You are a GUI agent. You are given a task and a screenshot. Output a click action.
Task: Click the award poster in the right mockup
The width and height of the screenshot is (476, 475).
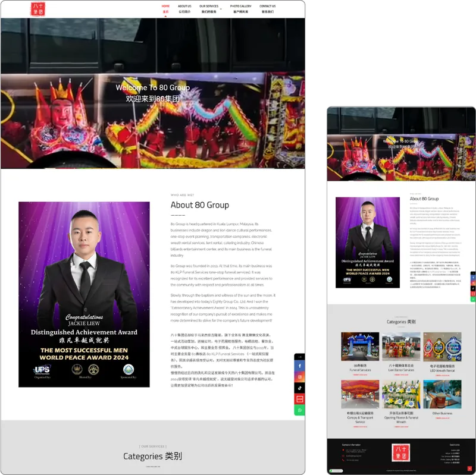pyautogui.click(x=368, y=243)
